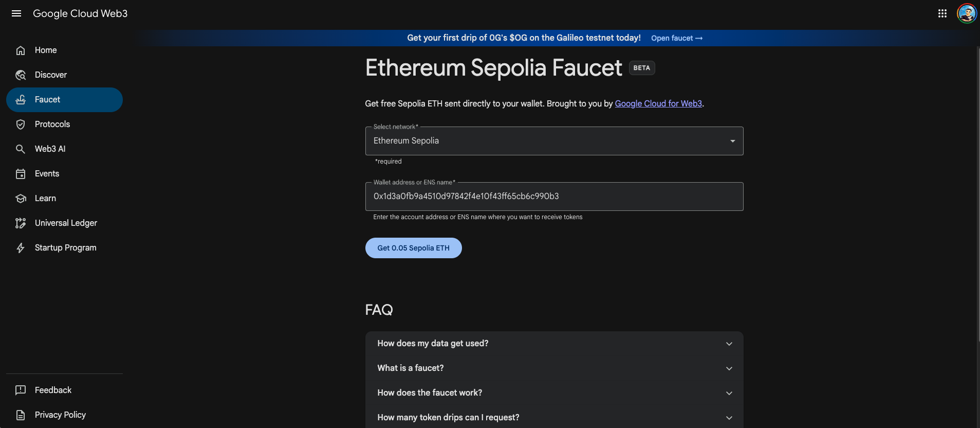Click the wallet address input field

point(553,196)
